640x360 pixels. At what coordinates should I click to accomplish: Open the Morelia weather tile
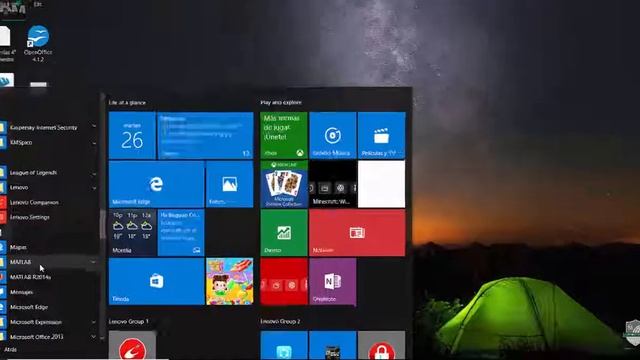click(x=132, y=233)
